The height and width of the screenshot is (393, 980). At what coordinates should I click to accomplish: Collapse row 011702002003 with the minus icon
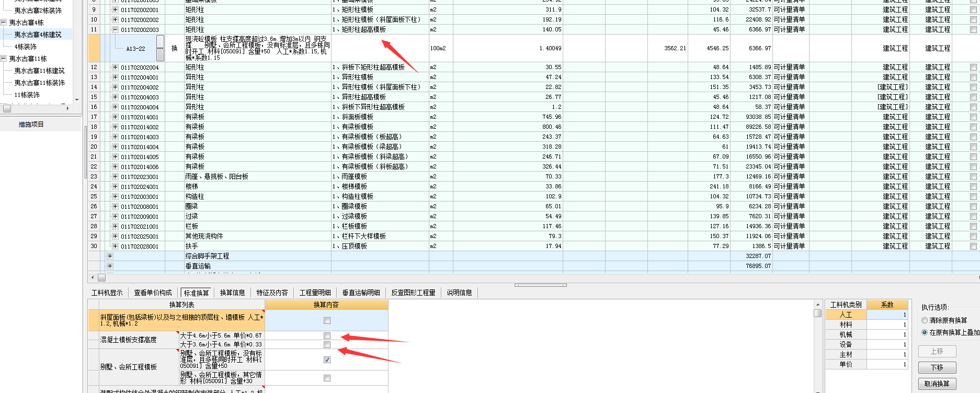pyautogui.click(x=115, y=30)
